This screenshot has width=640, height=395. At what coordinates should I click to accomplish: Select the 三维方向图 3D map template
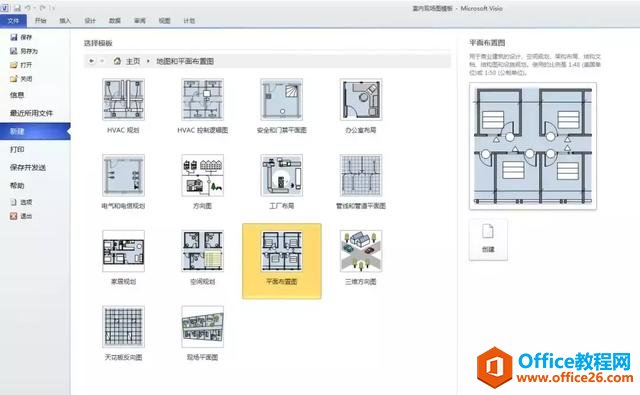[x=361, y=258]
